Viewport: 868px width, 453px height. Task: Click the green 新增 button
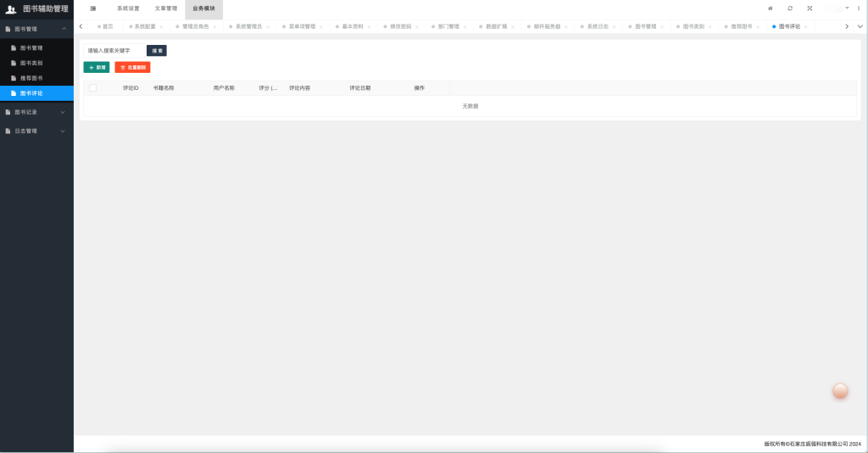[x=97, y=67]
